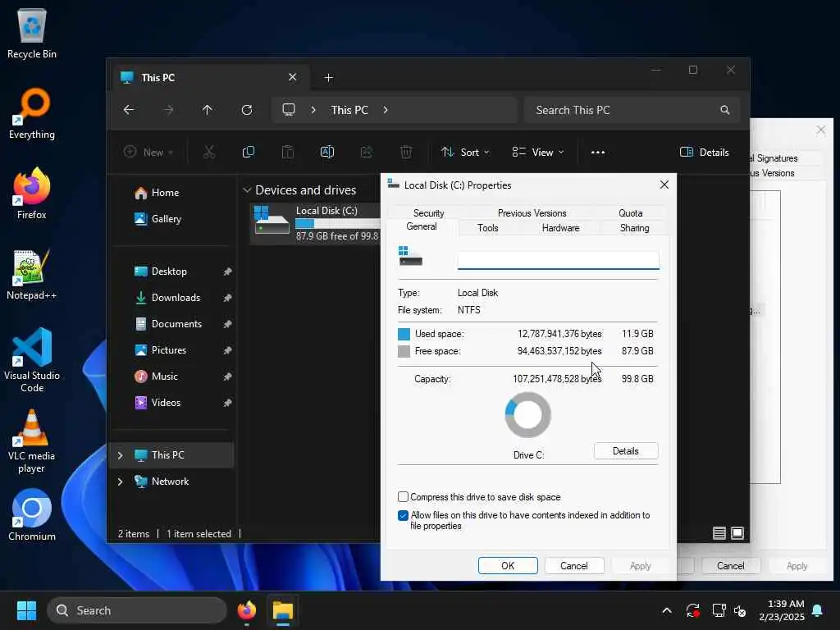This screenshot has height=630, width=840.
Task: Toggle the Details pane button
Action: pos(705,152)
